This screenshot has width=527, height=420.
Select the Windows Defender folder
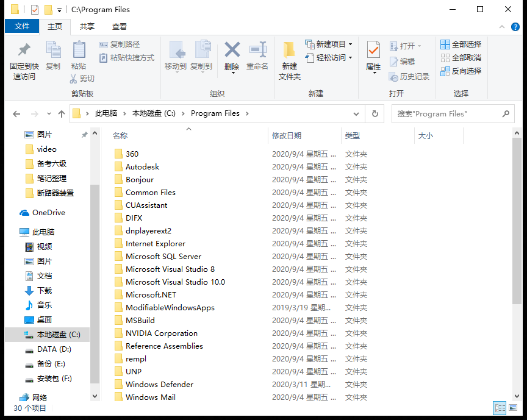159,385
